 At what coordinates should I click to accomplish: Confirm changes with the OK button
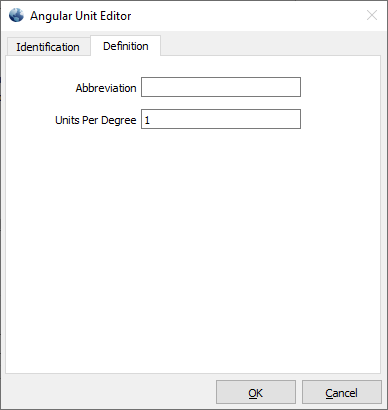pyautogui.click(x=256, y=392)
